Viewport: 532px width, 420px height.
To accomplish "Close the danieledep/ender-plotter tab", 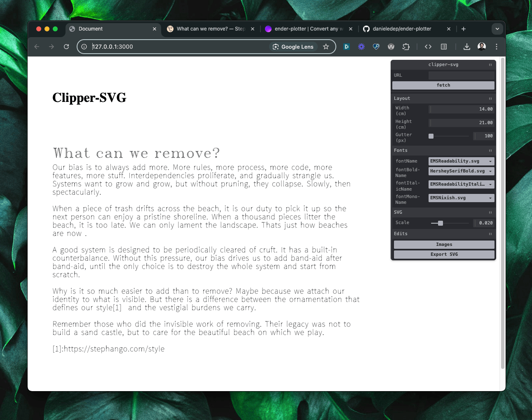I will pos(449,29).
